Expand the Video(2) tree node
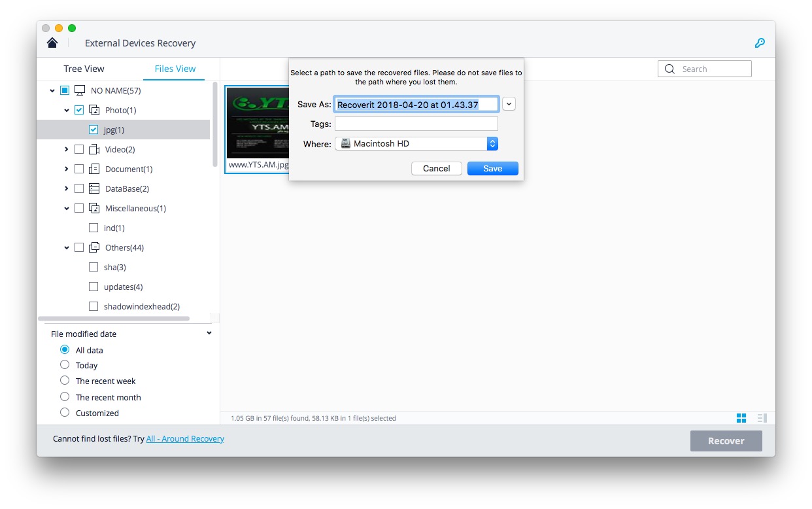 (x=67, y=149)
